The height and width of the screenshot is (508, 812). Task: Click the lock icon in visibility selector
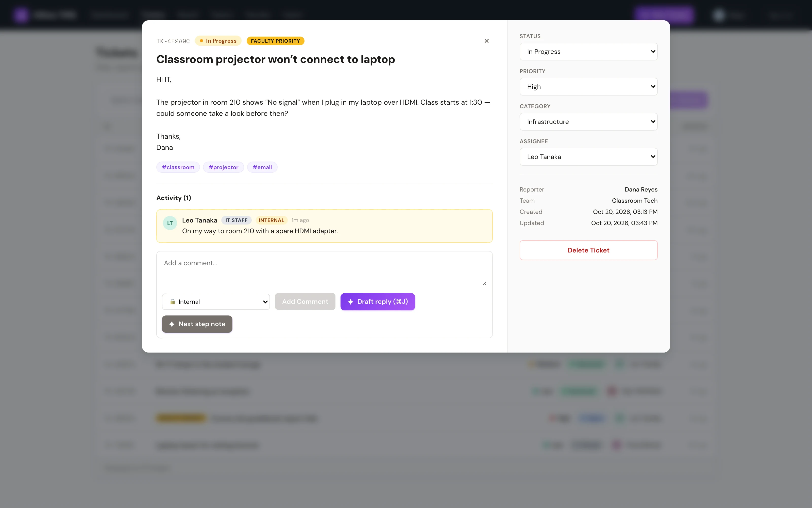pyautogui.click(x=173, y=302)
